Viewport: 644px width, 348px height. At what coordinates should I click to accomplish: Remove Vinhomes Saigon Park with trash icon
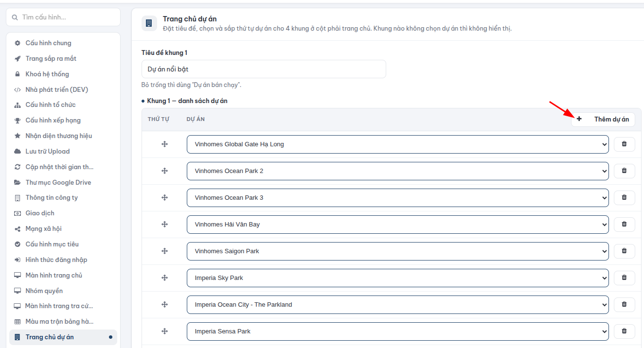(624, 251)
